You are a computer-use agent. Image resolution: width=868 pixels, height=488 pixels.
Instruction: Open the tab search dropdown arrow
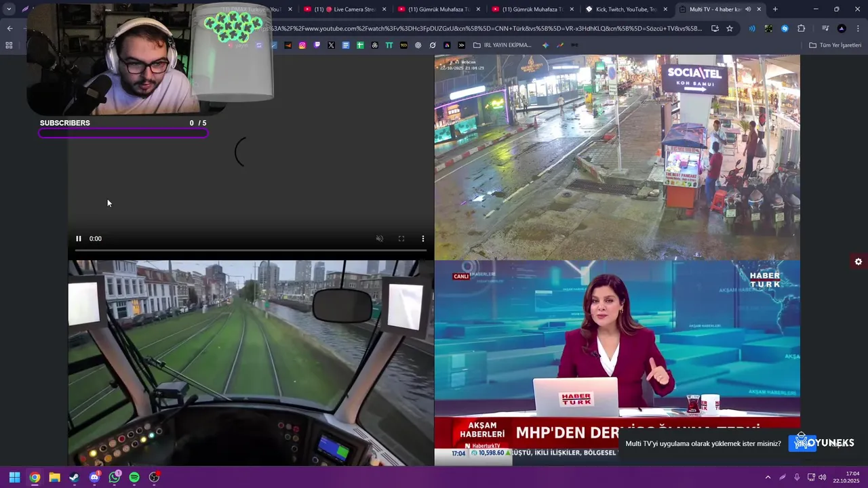point(9,9)
